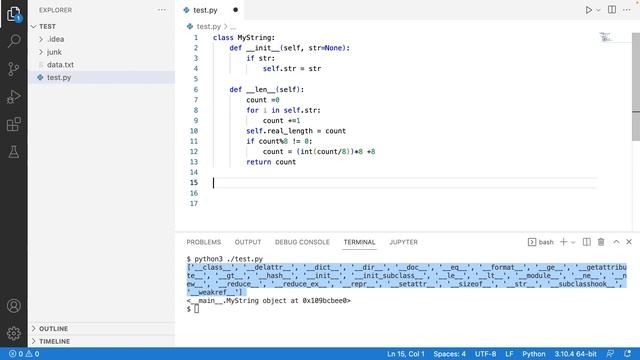Switch to the PROBLEMS panel tab

coord(204,242)
